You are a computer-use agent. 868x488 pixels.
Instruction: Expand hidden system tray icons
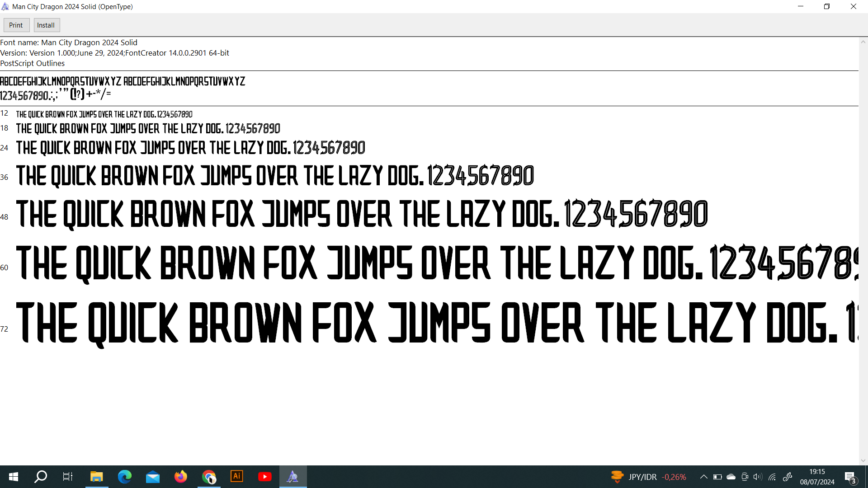tap(703, 477)
